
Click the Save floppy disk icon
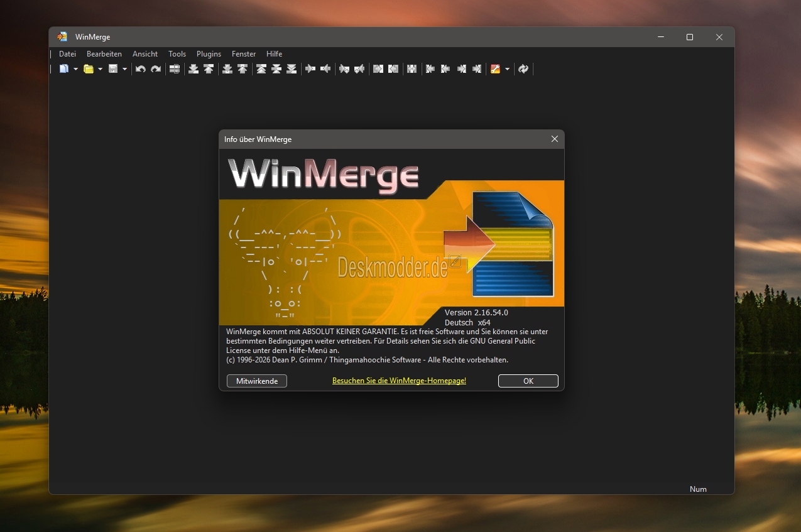point(113,69)
